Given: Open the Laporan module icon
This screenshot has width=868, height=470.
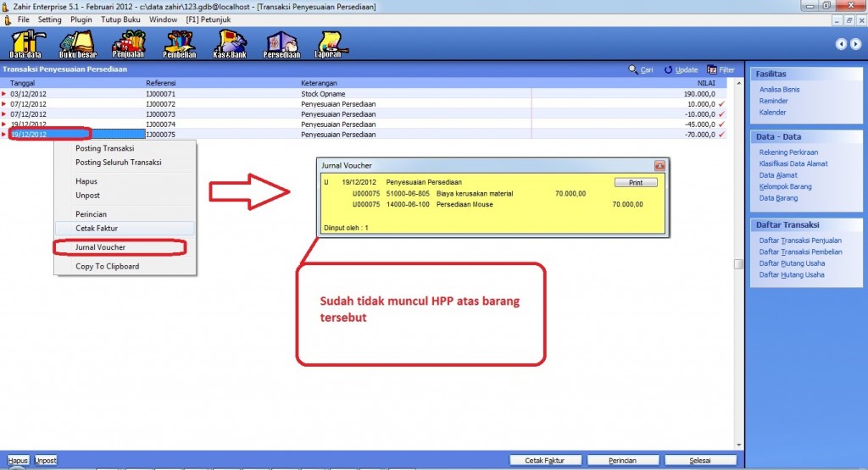Looking at the screenshot, I should point(331,44).
